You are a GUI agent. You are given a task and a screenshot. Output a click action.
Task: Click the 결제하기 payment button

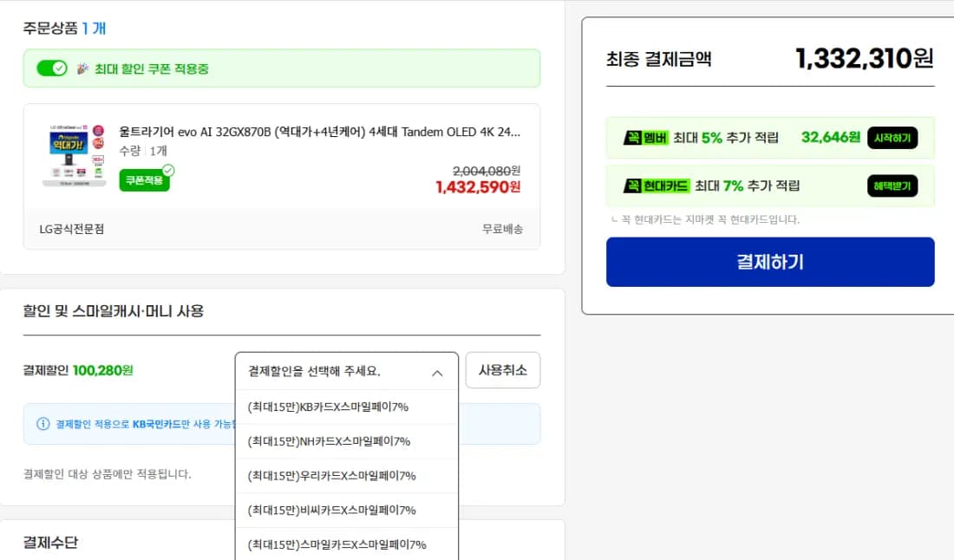pos(770,262)
